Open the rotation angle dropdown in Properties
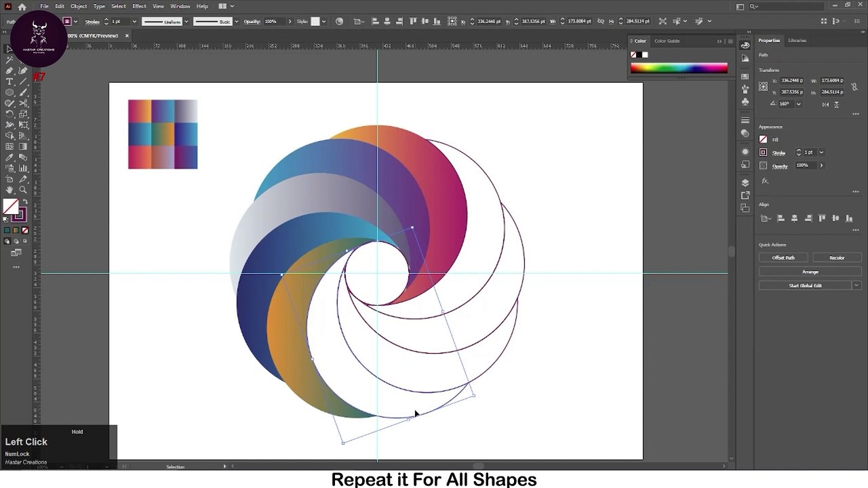Image resolution: width=868 pixels, height=488 pixels. (798, 104)
